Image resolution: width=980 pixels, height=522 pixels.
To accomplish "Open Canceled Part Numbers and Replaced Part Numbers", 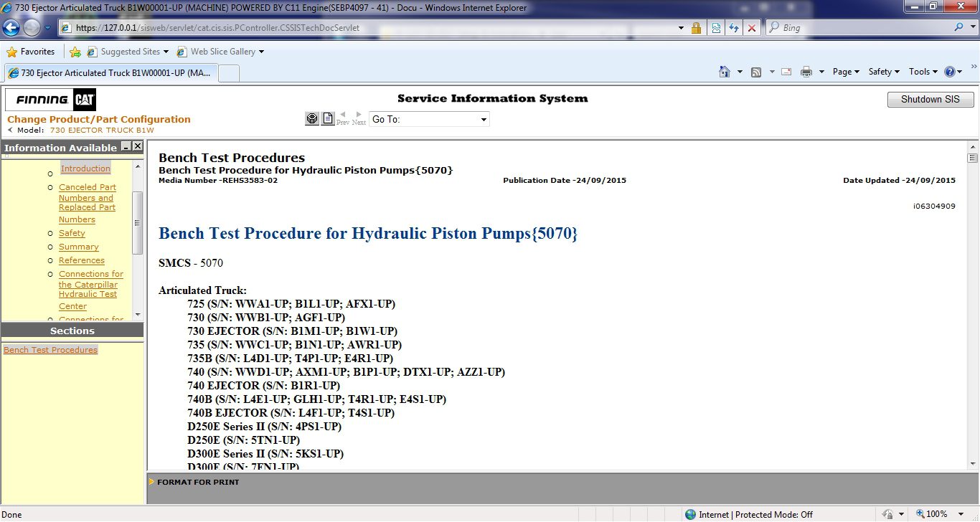I will coord(88,203).
